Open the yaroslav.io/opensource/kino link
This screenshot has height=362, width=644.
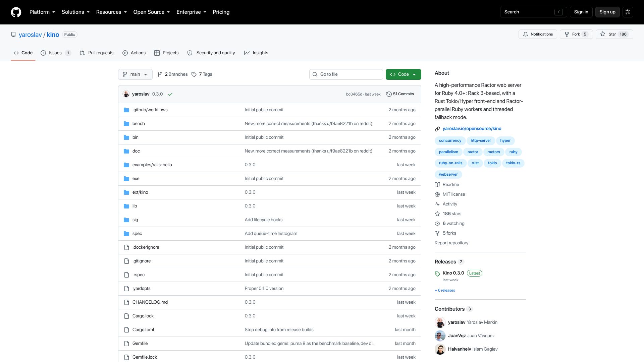472,129
